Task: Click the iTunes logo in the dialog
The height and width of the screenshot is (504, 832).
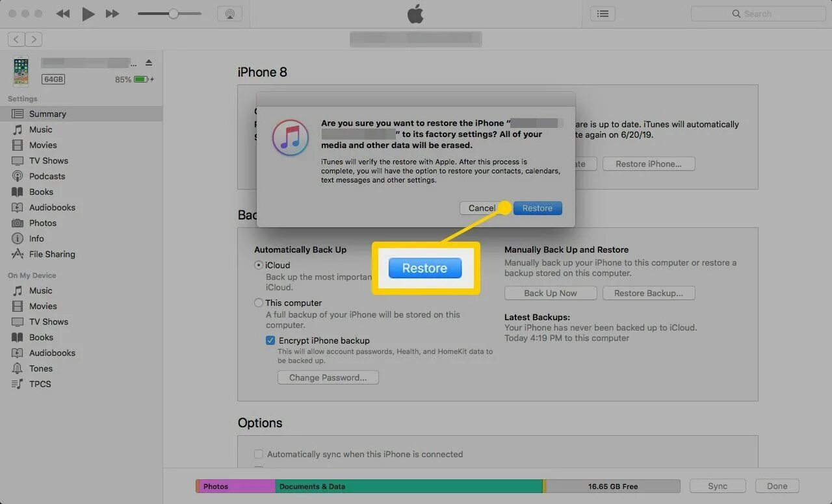Action: pyautogui.click(x=291, y=138)
